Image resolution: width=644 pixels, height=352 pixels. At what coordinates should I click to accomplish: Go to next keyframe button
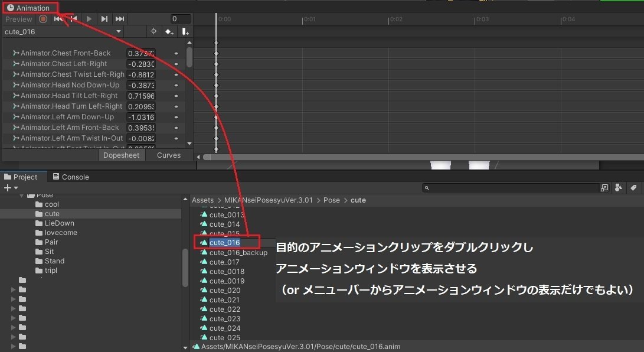(x=104, y=19)
